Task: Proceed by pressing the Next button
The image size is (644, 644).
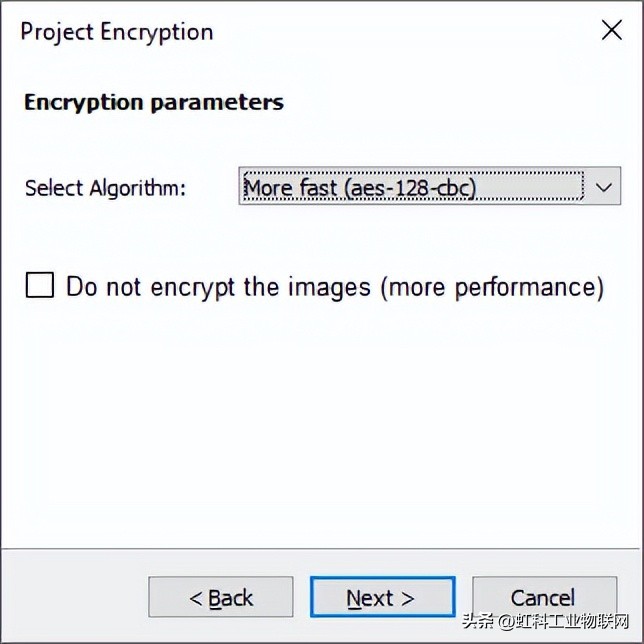Action: pyautogui.click(x=382, y=597)
